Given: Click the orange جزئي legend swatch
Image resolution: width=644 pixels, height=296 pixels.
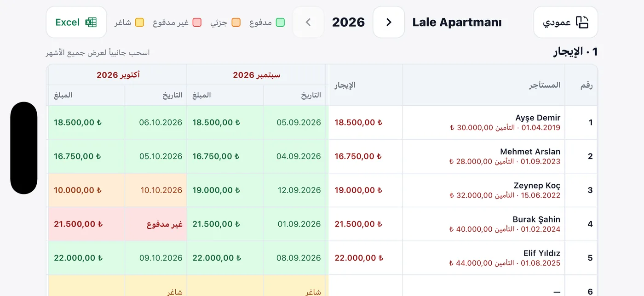Looking at the screenshot, I should (x=236, y=23).
